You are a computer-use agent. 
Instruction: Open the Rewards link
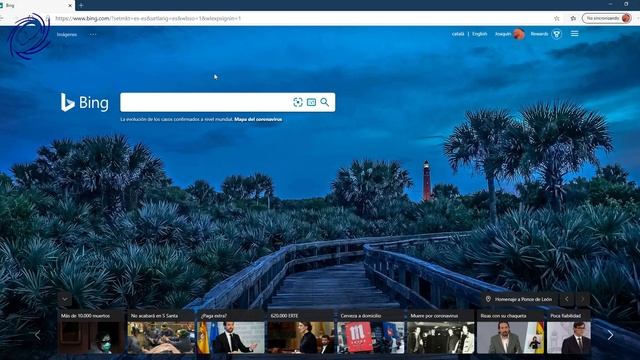click(539, 34)
